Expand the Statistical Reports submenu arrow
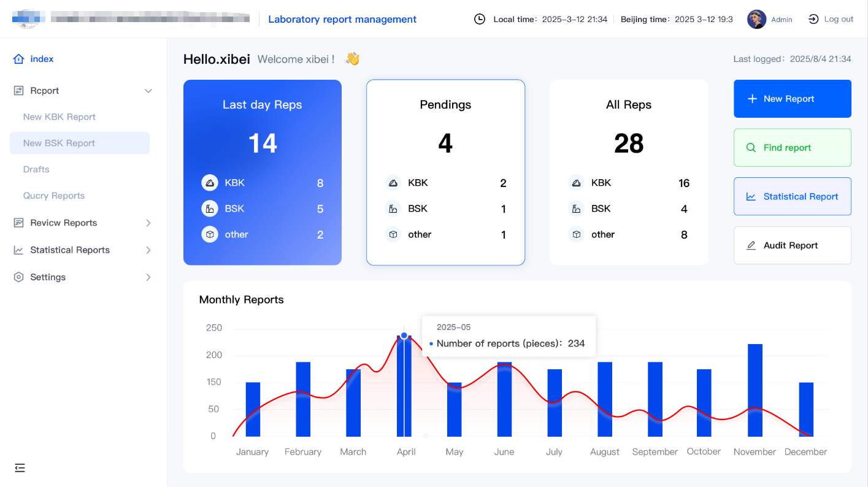 click(x=148, y=250)
